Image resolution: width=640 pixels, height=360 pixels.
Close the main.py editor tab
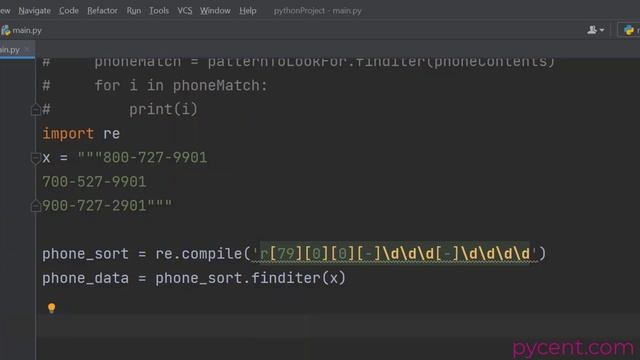point(27,49)
